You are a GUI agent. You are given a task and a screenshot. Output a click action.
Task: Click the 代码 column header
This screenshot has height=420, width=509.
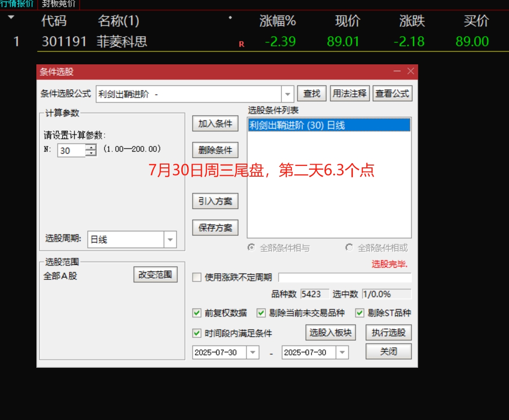[54, 21]
